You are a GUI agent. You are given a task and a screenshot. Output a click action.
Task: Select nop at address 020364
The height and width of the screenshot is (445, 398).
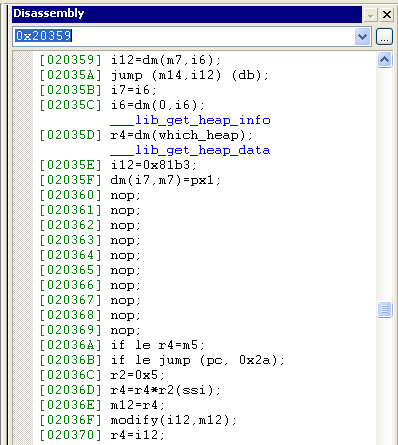pos(125,255)
